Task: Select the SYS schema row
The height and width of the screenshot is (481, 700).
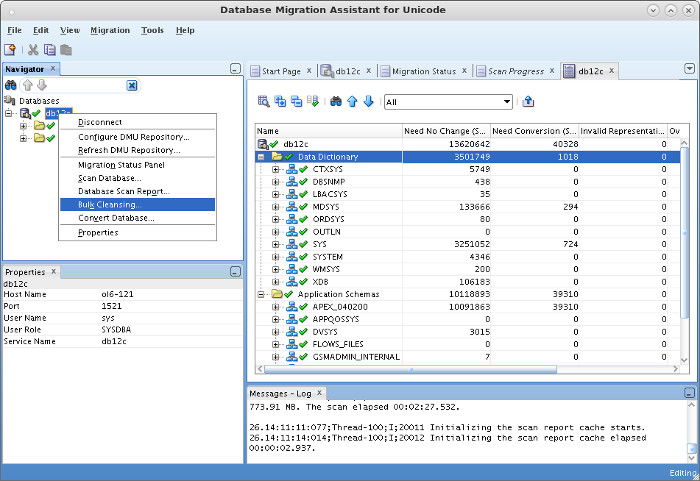Action: coord(320,244)
